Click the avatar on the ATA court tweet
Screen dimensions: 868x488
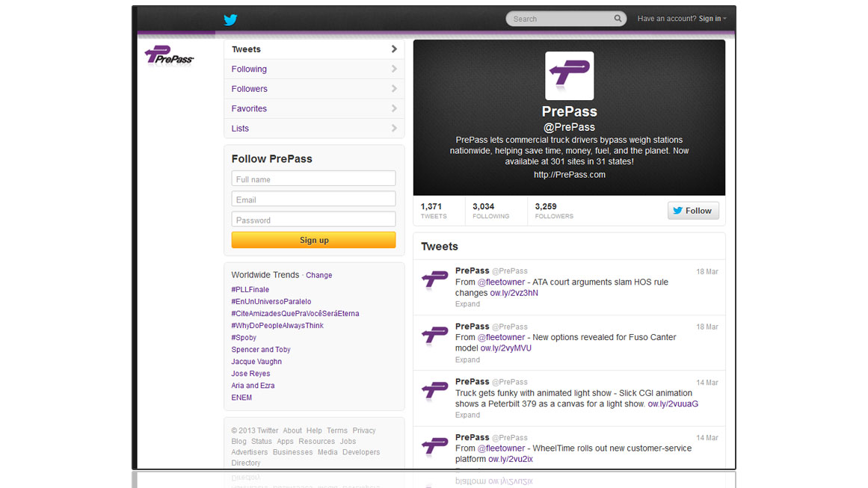tap(434, 280)
